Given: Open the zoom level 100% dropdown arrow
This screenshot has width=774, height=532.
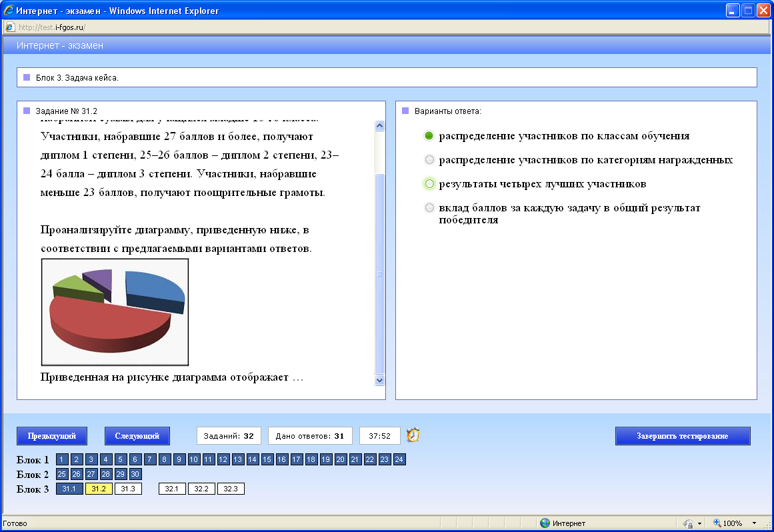Looking at the screenshot, I should coord(754,523).
